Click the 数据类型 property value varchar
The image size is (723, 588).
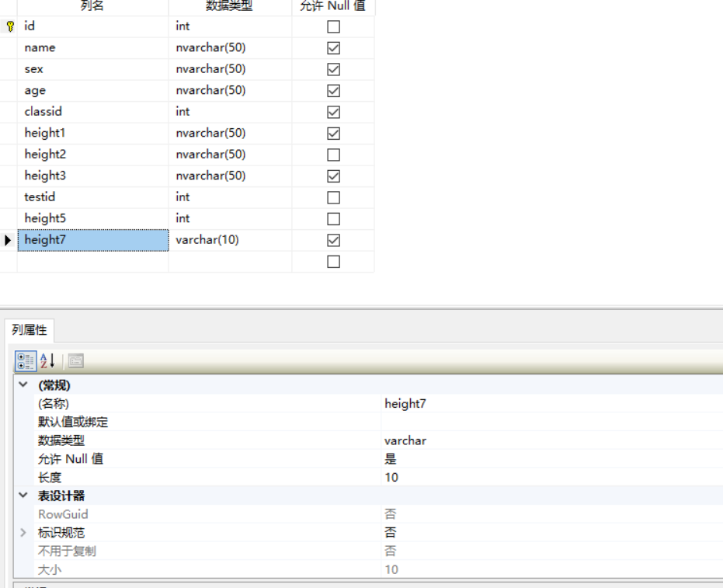coord(552,440)
